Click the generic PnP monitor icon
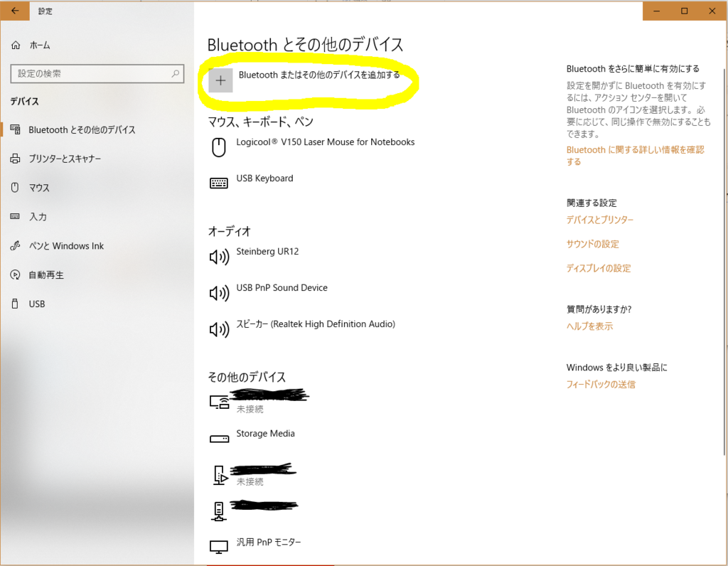 tap(219, 547)
